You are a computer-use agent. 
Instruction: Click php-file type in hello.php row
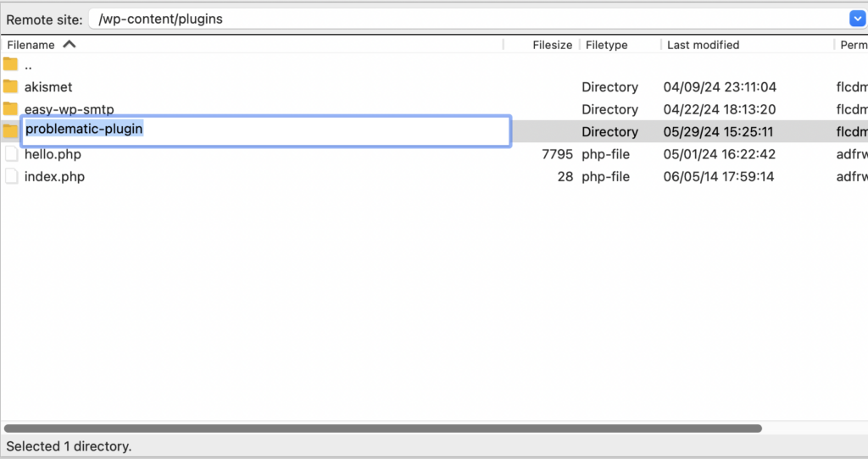pos(605,154)
